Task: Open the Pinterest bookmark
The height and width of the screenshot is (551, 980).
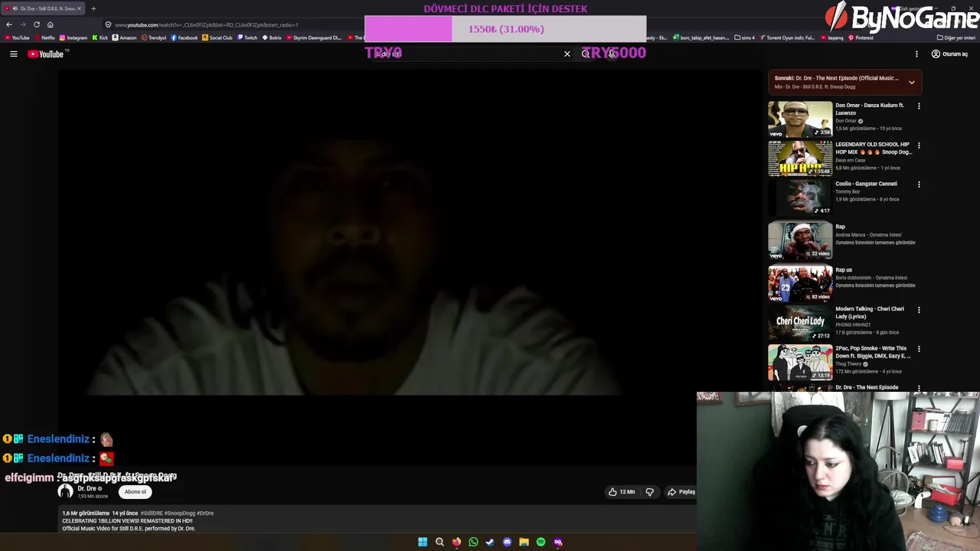Action: point(861,37)
